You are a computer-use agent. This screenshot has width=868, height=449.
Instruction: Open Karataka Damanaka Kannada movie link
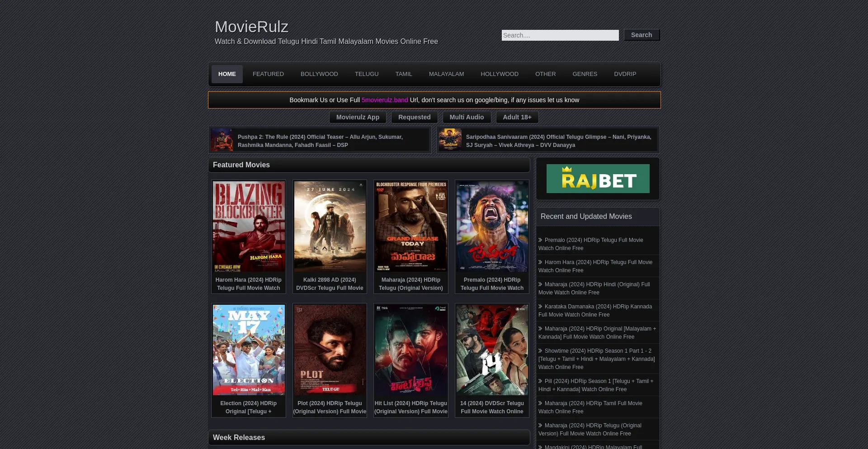point(595,311)
